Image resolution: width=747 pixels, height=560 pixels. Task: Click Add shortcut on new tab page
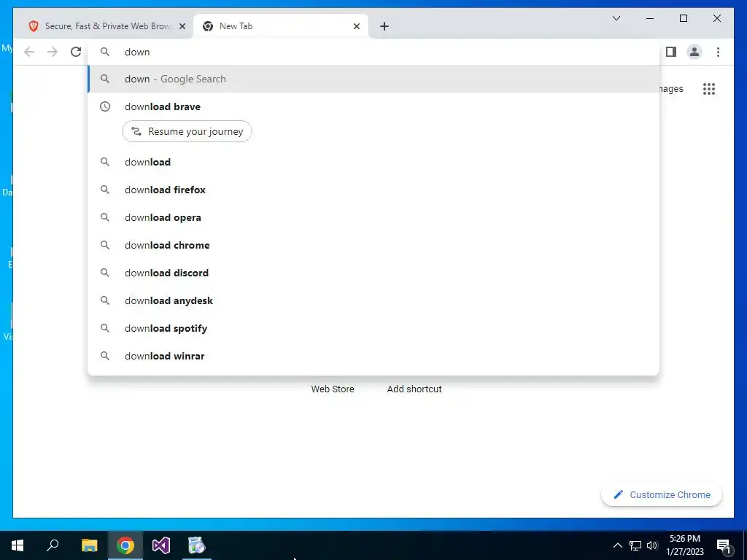[414, 389]
